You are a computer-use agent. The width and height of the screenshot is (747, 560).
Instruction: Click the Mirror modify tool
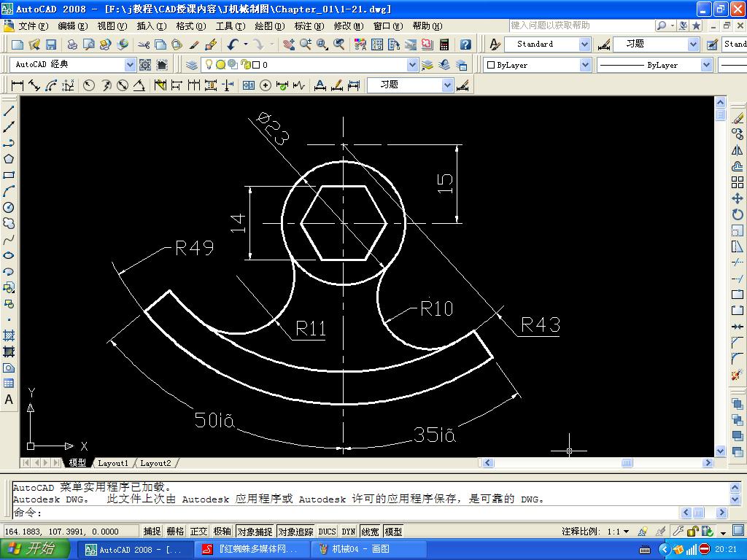[738, 150]
